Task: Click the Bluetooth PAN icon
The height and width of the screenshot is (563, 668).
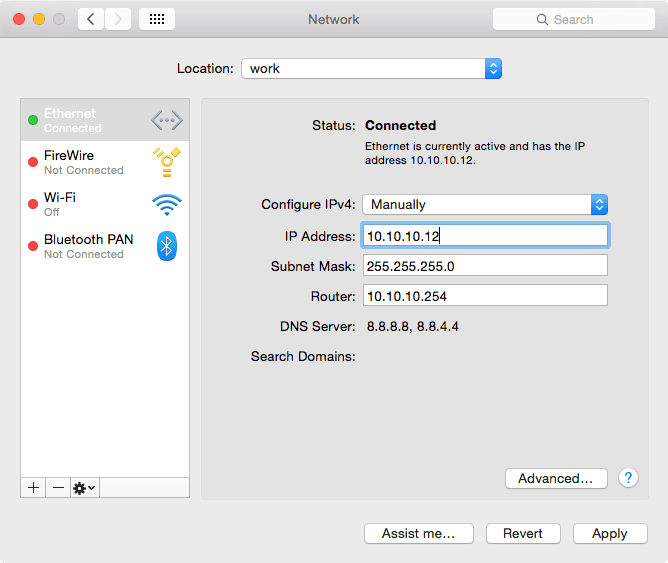Action: point(167,246)
